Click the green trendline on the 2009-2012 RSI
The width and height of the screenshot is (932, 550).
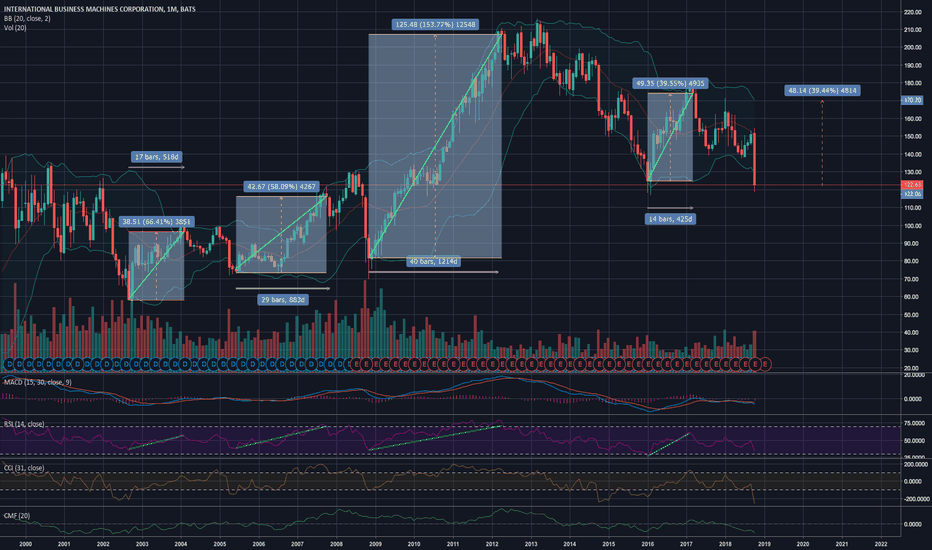[x=435, y=438]
